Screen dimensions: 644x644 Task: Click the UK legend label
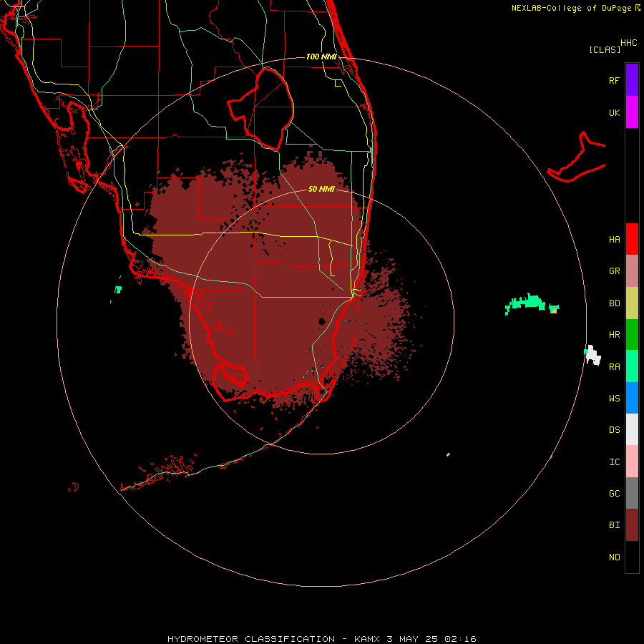[614, 112]
